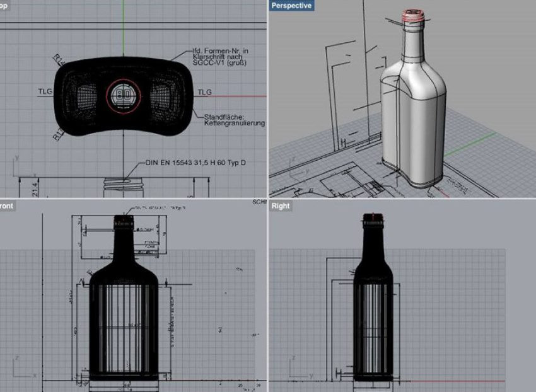The image size is (536, 392).
Task: Select the bottle wireframe body in Front viewport
Action: tap(124, 315)
